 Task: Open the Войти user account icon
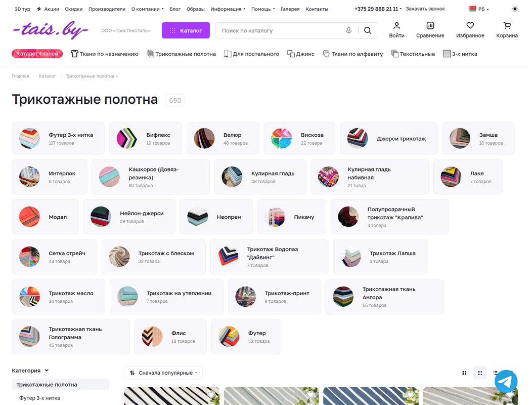click(396, 30)
